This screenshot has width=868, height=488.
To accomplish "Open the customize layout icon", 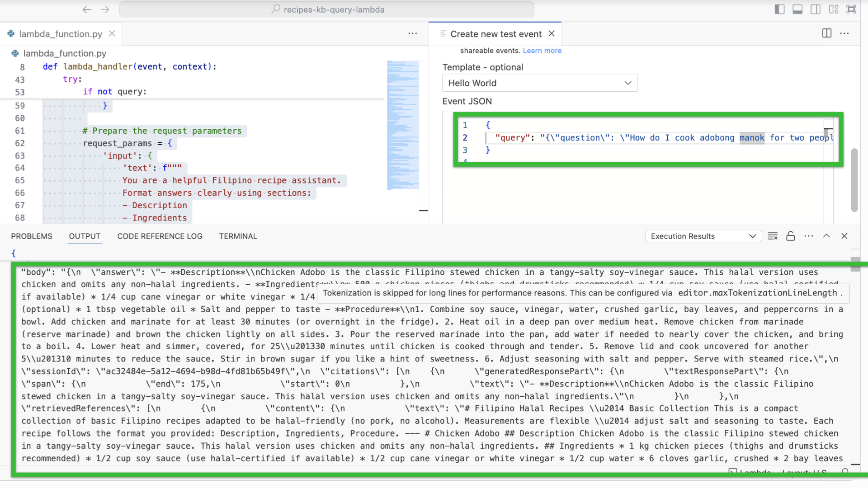I will [834, 9].
